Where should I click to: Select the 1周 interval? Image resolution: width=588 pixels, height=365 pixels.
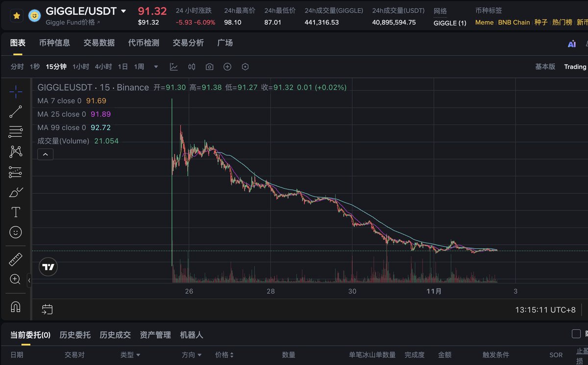(139, 67)
